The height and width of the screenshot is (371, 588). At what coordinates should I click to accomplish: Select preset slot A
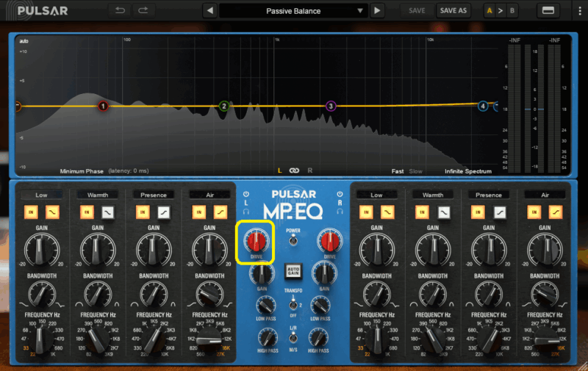489,10
